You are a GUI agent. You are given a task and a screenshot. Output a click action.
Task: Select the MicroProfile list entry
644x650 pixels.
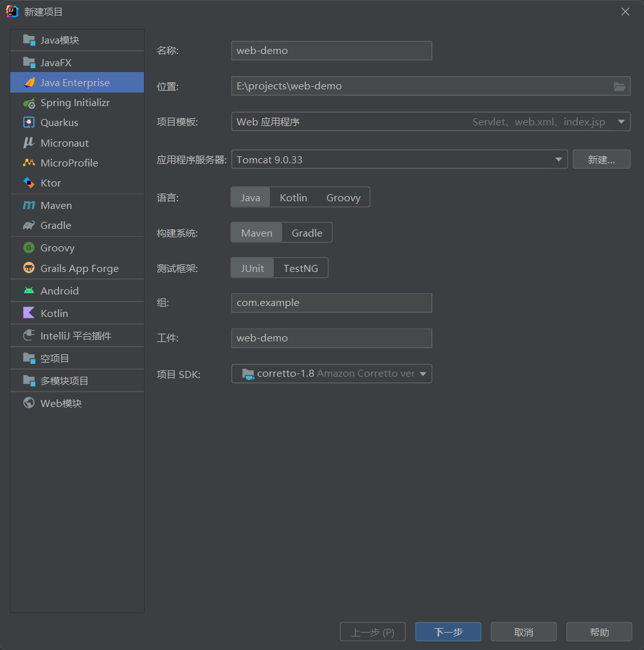tap(77, 163)
